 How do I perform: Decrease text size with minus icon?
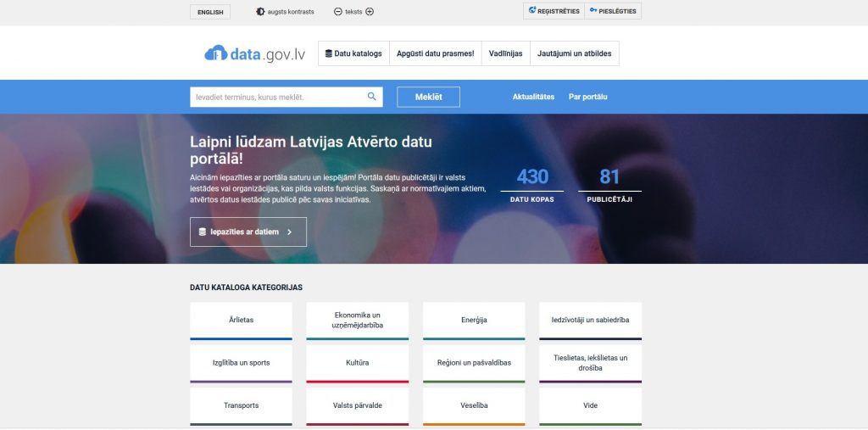click(x=338, y=12)
